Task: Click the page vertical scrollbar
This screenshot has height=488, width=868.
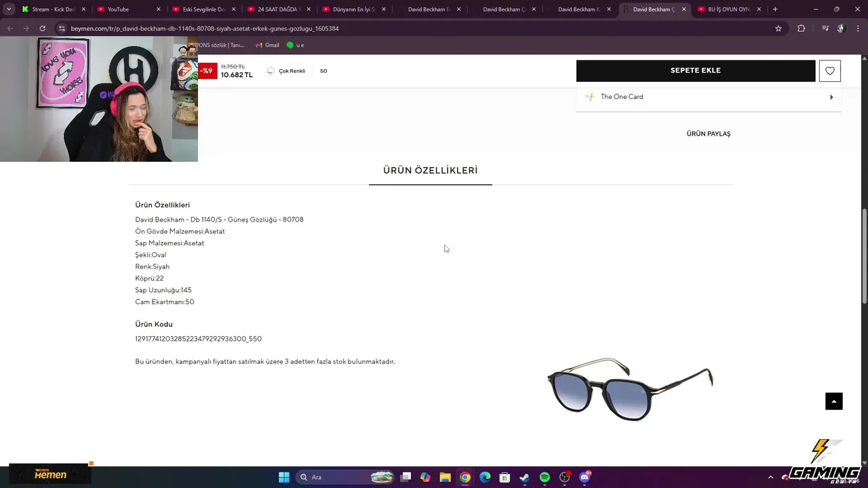Action: (864, 256)
